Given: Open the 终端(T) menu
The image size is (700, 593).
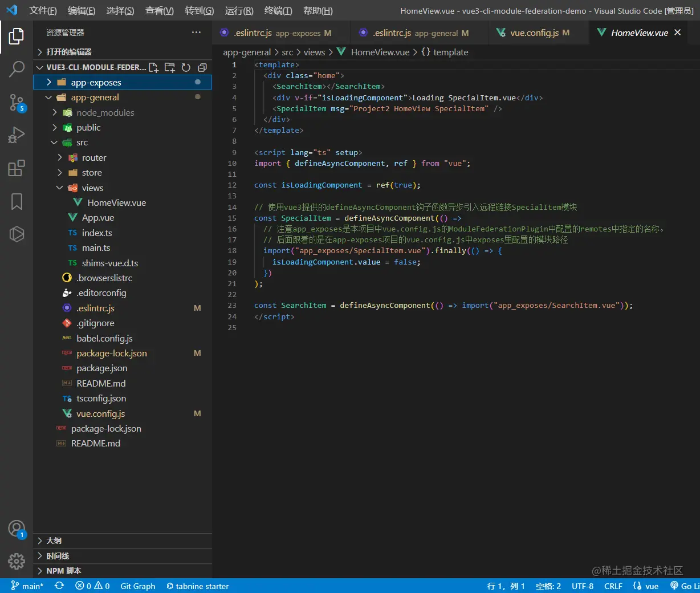Looking at the screenshot, I should pyautogui.click(x=278, y=11).
